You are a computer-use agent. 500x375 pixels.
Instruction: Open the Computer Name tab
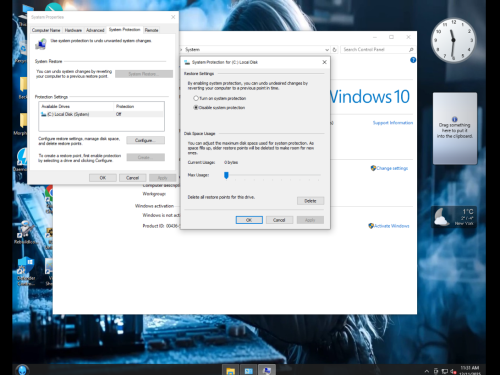click(x=46, y=30)
